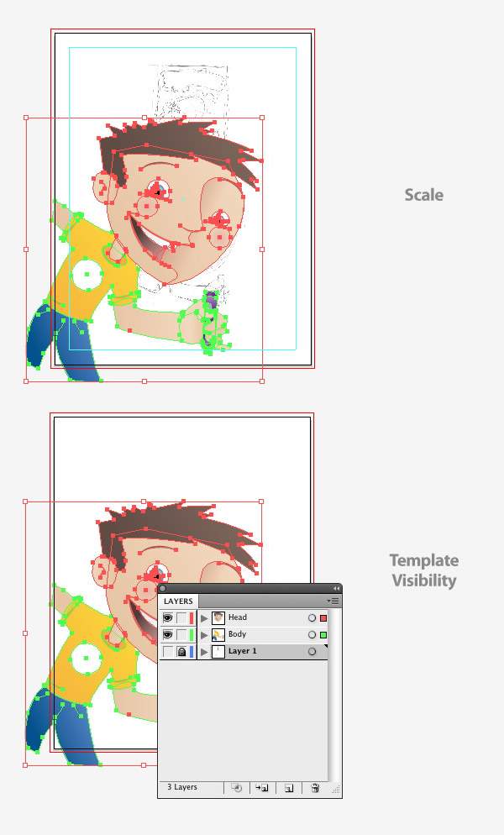The height and width of the screenshot is (835, 504).
Task: Show Layer 1 via empty visibility box
Action: click(x=168, y=651)
